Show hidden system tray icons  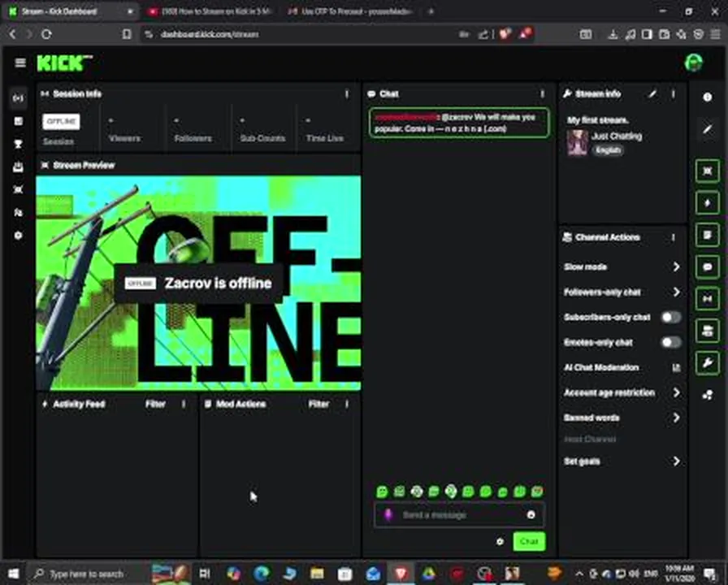[x=579, y=574]
